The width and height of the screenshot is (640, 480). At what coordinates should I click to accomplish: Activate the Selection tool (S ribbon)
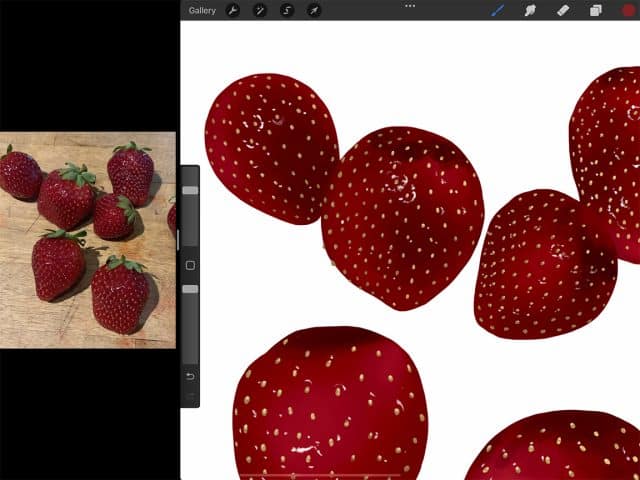[287, 11]
